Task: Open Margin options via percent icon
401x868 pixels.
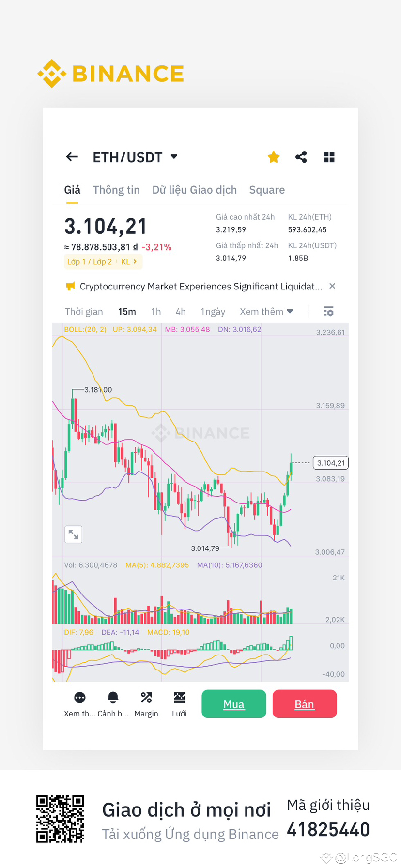Action: click(x=146, y=697)
